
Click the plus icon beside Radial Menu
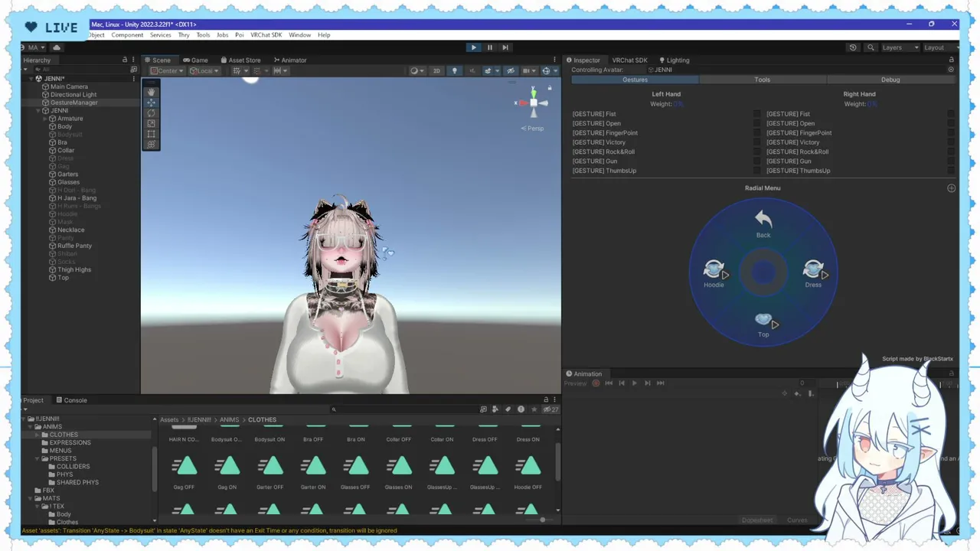[951, 188]
